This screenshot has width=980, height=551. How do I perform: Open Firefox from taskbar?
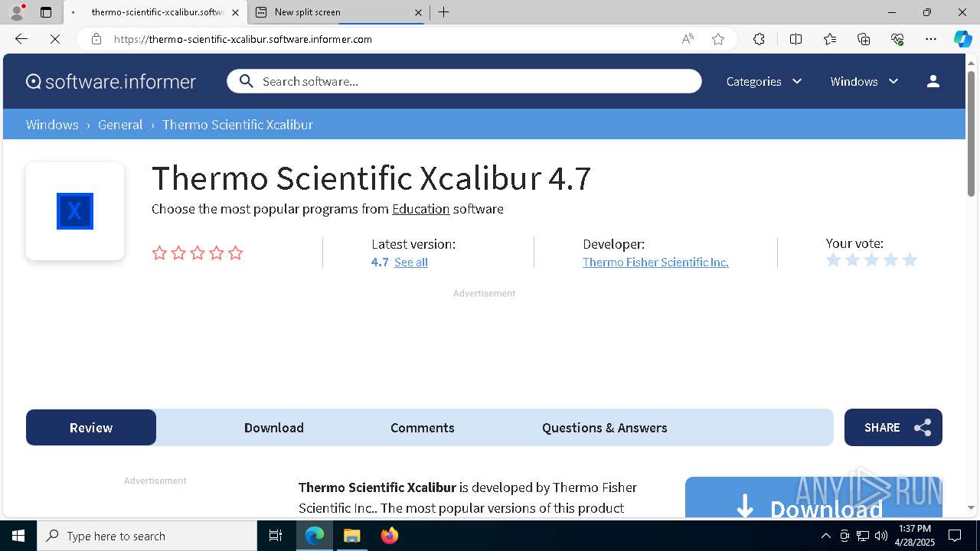point(389,536)
